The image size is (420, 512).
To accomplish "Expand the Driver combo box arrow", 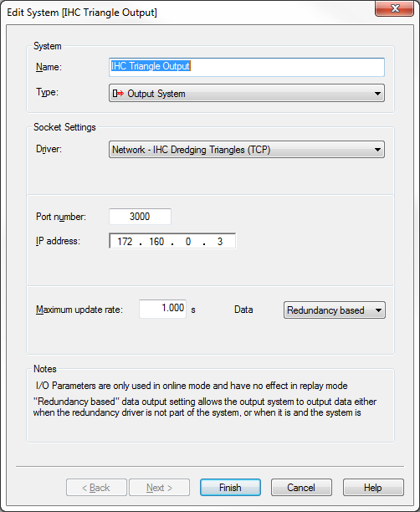I will click(x=377, y=150).
